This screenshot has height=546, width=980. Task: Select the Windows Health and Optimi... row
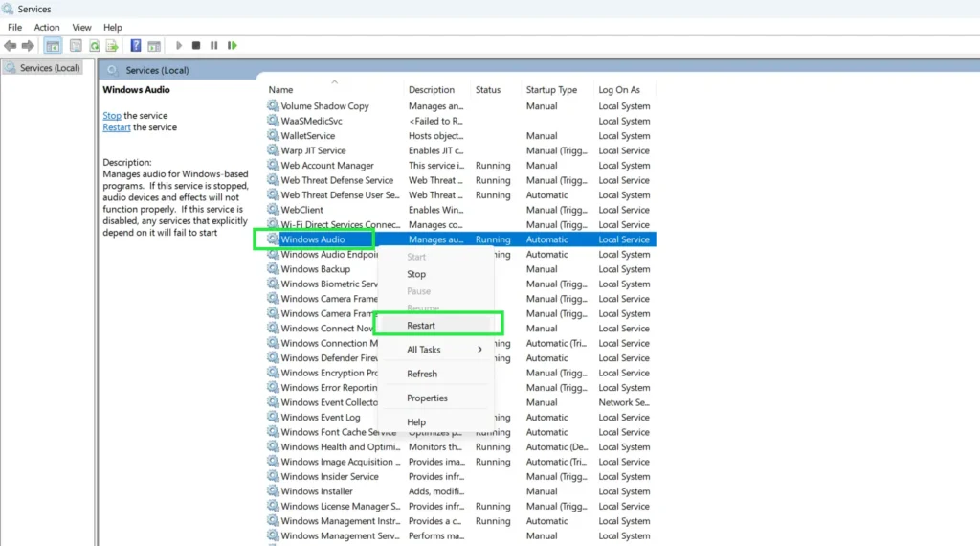(460, 446)
